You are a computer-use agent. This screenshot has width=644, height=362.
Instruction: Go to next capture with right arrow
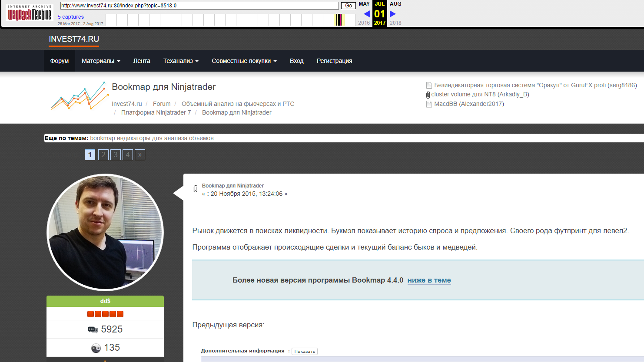393,14
